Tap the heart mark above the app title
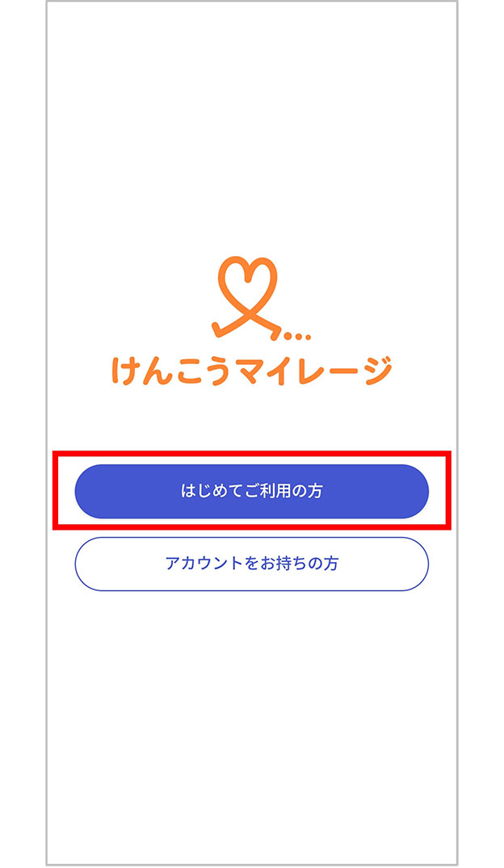This screenshot has height=868, width=504. pyautogui.click(x=251, y=287)
